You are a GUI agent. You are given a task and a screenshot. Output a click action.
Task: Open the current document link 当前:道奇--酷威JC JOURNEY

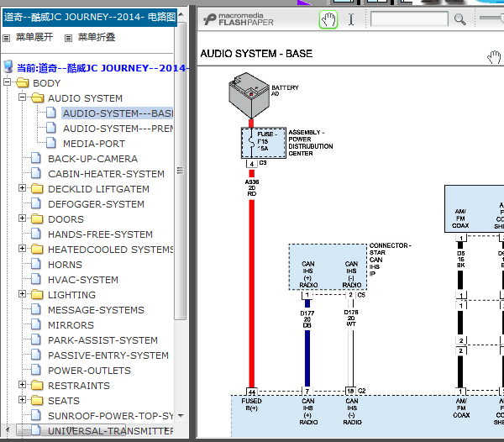pos(102,68)
